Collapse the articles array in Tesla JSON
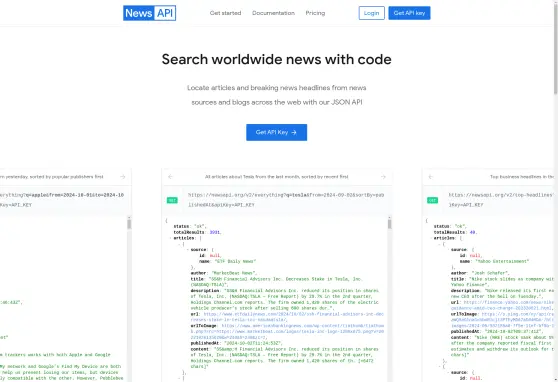The image size is (558, 382). click(x=170, y=238)
